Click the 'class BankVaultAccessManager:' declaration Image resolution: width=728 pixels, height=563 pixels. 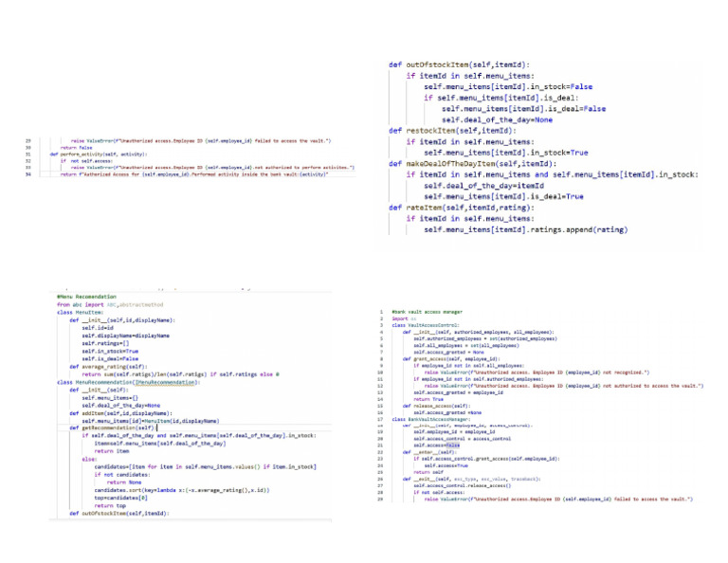(x=430, y=419)
